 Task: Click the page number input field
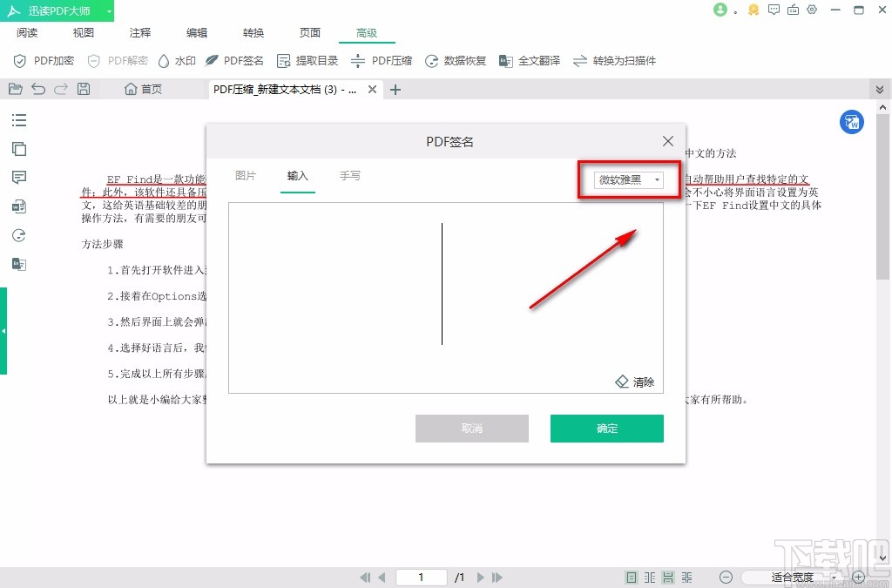click(421, 577)
